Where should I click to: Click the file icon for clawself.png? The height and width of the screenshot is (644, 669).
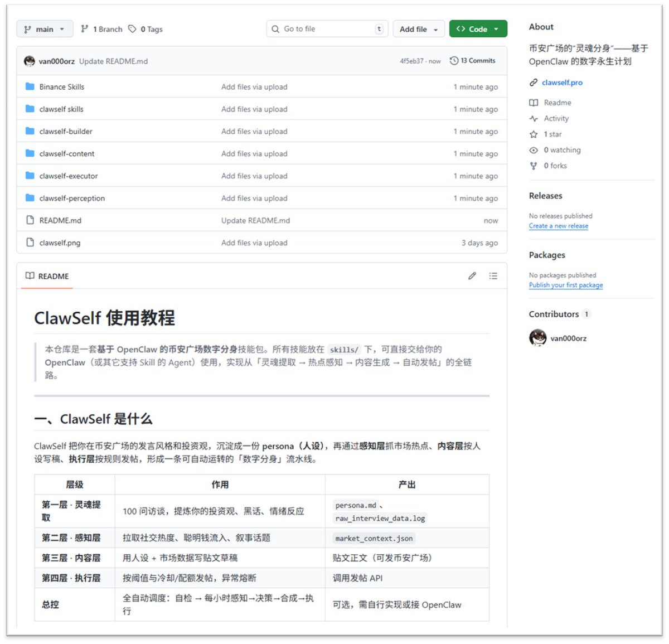[30, 243]
